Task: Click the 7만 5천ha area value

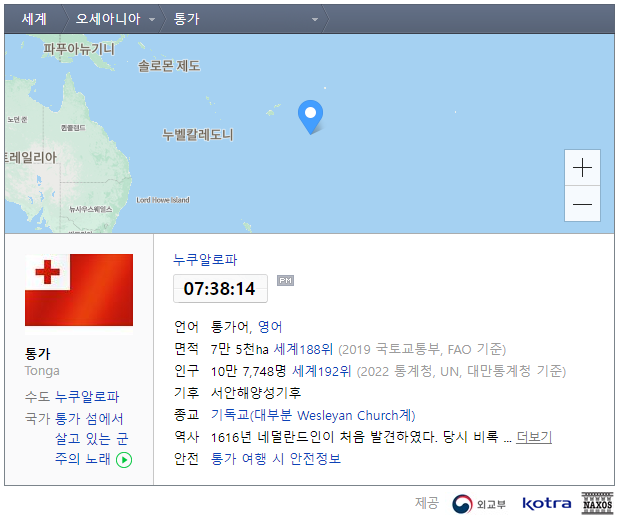Action: coord(240,349)
